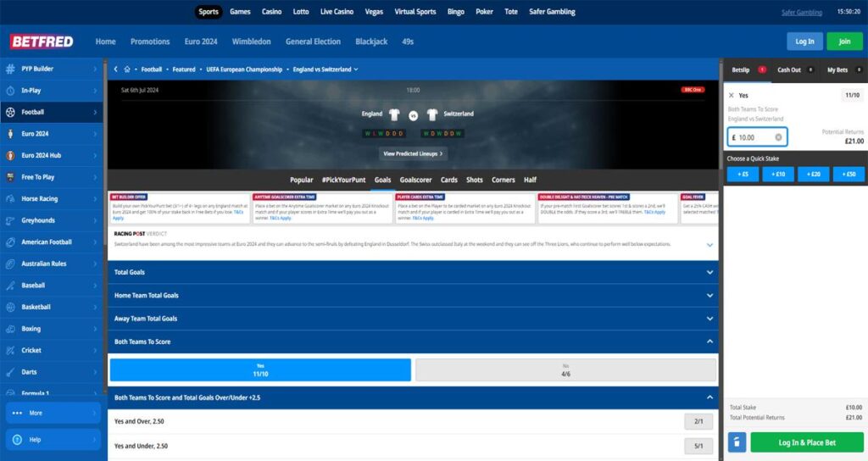Open American Football icon
The image size is (868, 461).
[10, 242]
